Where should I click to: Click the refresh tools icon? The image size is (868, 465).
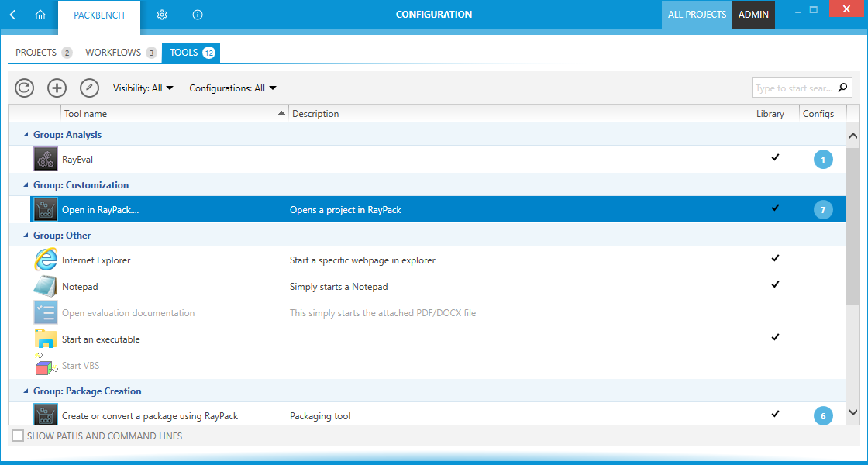tap(24, 88)
